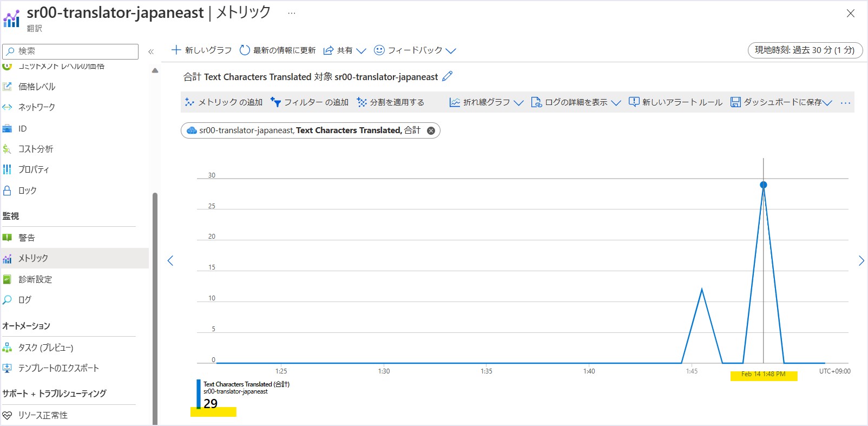Image resolution: width=868 pixels, height=426 pixels.
Task: Click the sidebar scroll up arrow
Action: [155, 70]
